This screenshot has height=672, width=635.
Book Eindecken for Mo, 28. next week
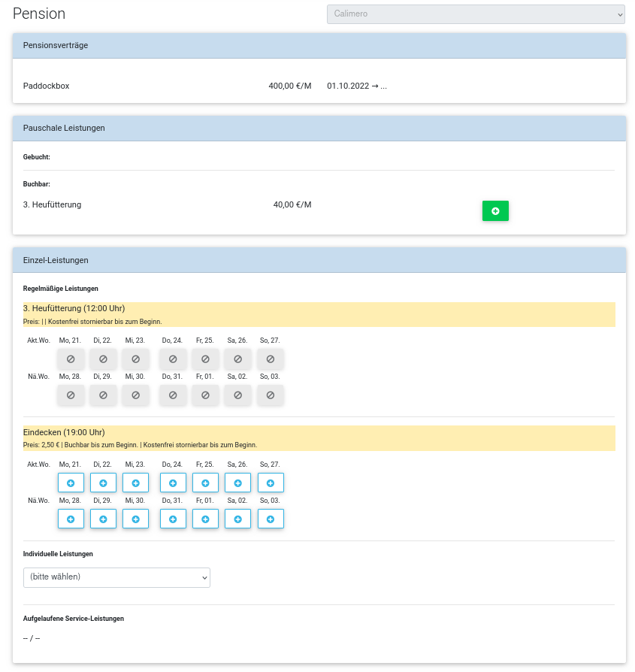71,519
